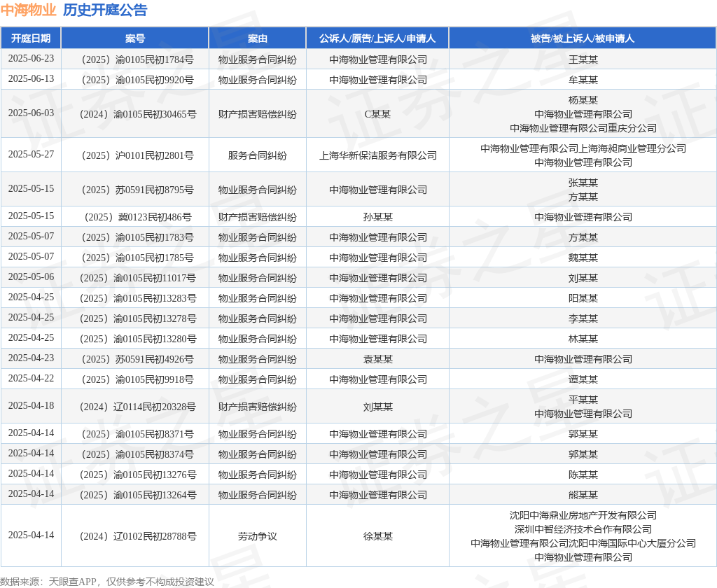
Task: Click the date 2025-06-23
Action: (31, 59)
